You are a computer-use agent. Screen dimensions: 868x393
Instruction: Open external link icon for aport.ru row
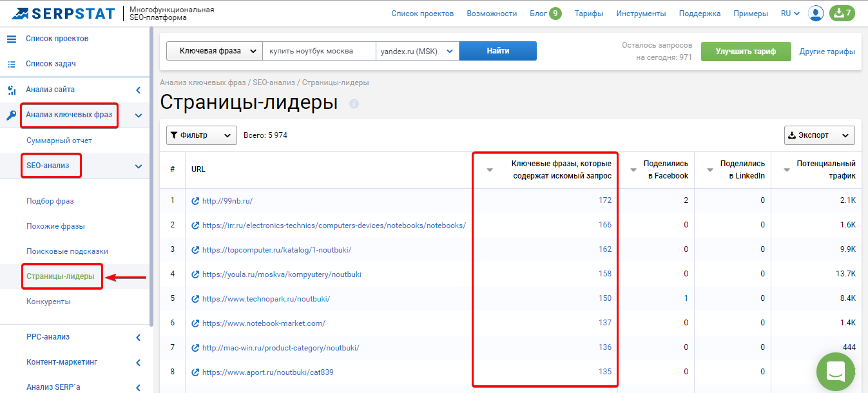(195, 372)
